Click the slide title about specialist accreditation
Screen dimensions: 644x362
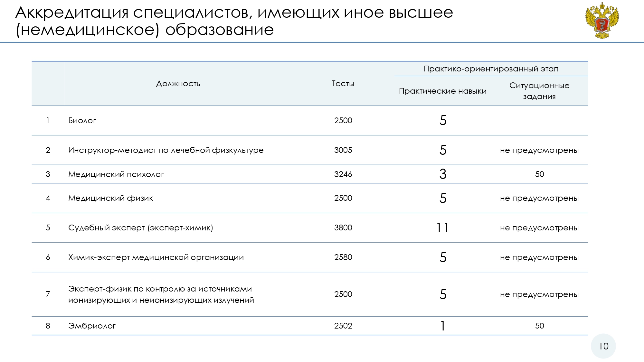pos(234,21)
